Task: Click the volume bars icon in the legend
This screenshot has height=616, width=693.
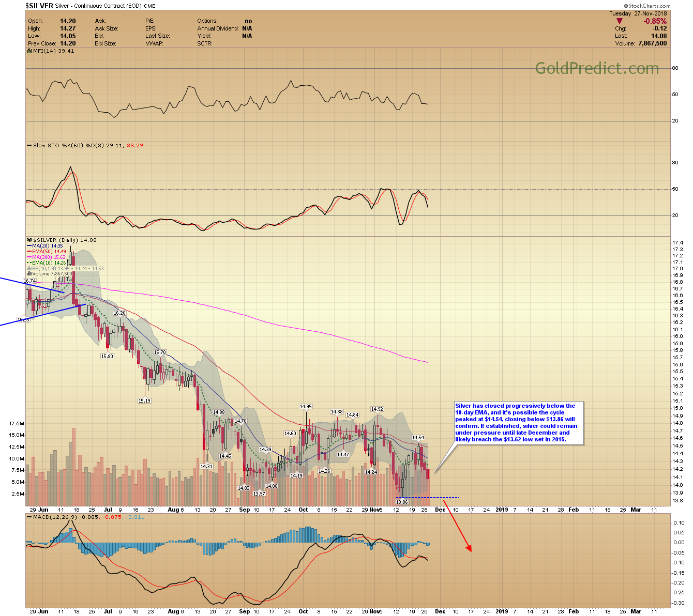Action: tap(29, 274)
